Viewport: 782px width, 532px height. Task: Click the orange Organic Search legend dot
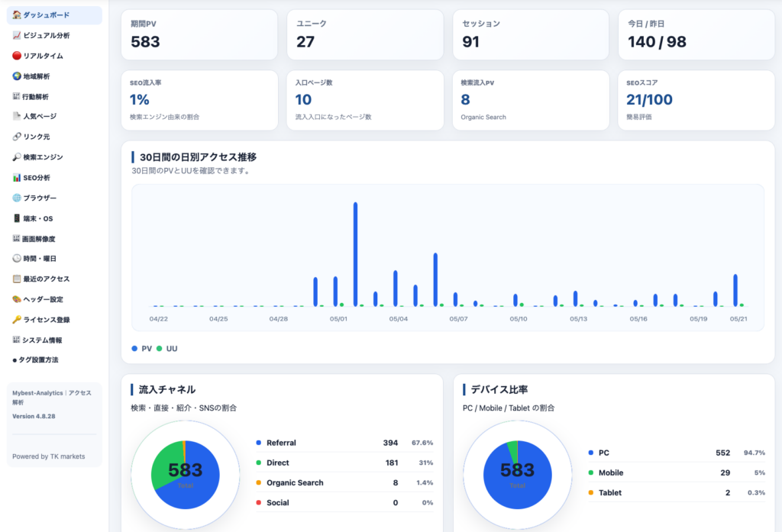[258, 482]
